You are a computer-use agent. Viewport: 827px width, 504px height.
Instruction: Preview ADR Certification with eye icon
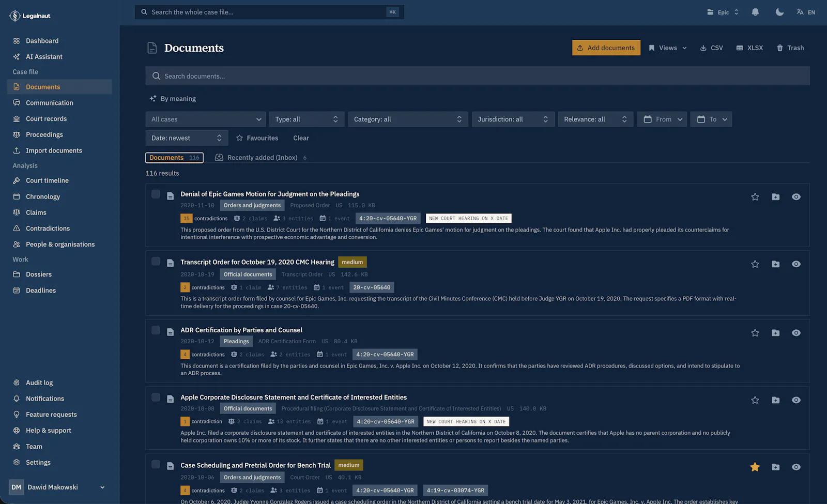(796, 333)
